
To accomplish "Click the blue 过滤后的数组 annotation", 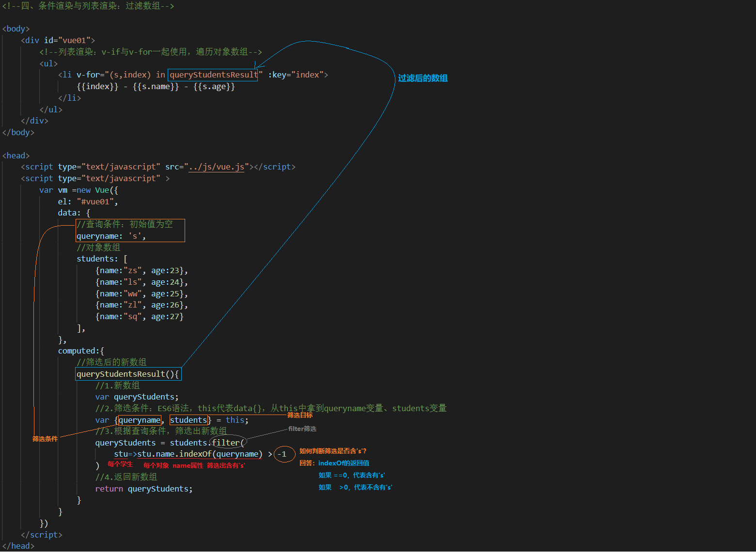I will click(423, 78).
